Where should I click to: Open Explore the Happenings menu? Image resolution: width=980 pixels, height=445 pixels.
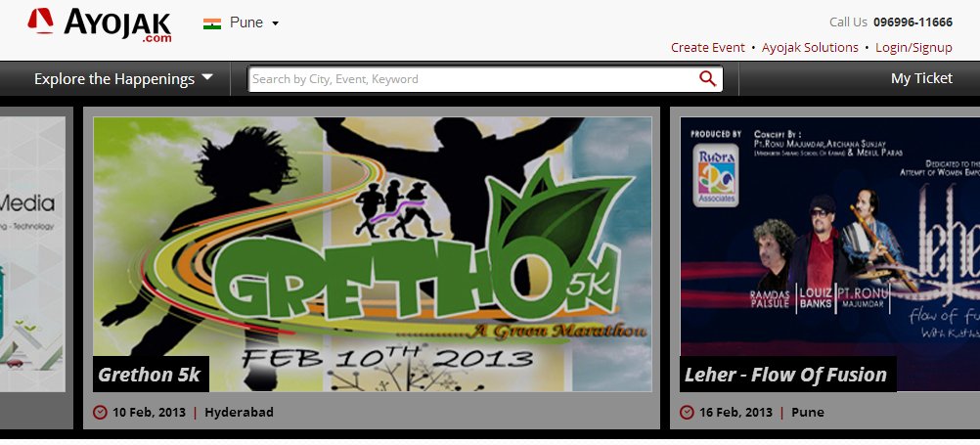pyautogui.click(x=124, y=79)
